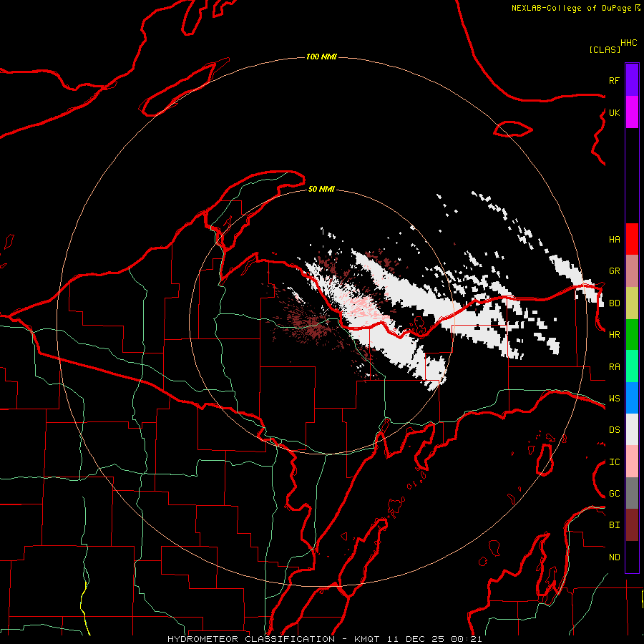Viewport: 644px width, 644px height.
Task: Click the ND legend label
Action: tap(615, 557)
